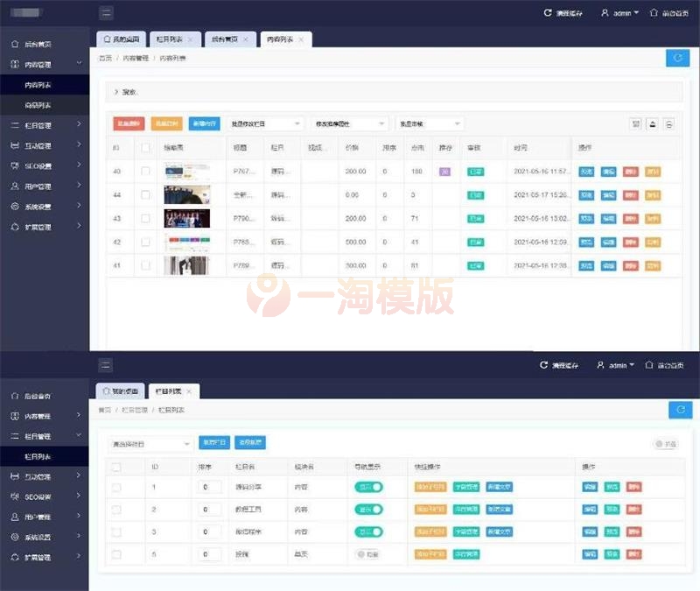
Task: Collapse the sidebar using the hamburger icon
Action: pos(105,11)
